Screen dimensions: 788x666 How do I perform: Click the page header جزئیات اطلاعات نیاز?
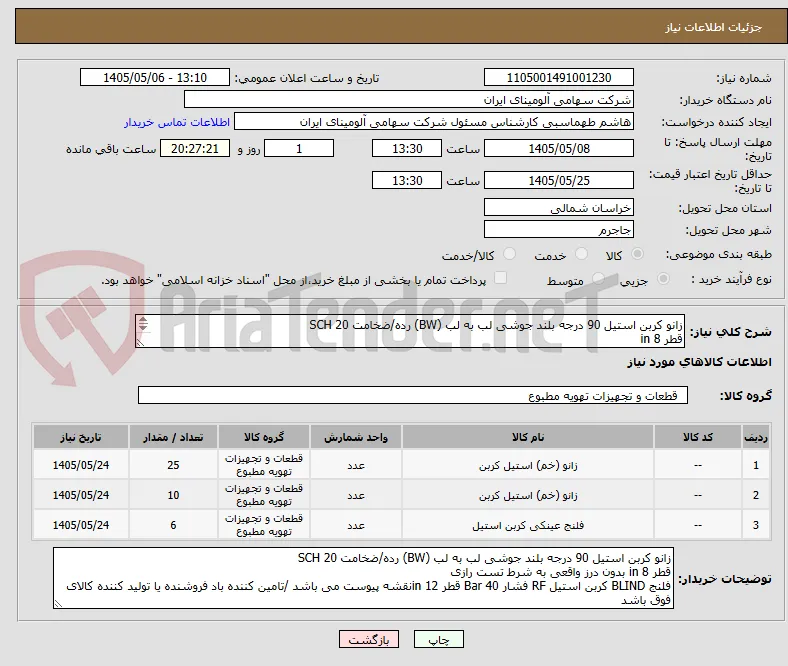point(714,27)
